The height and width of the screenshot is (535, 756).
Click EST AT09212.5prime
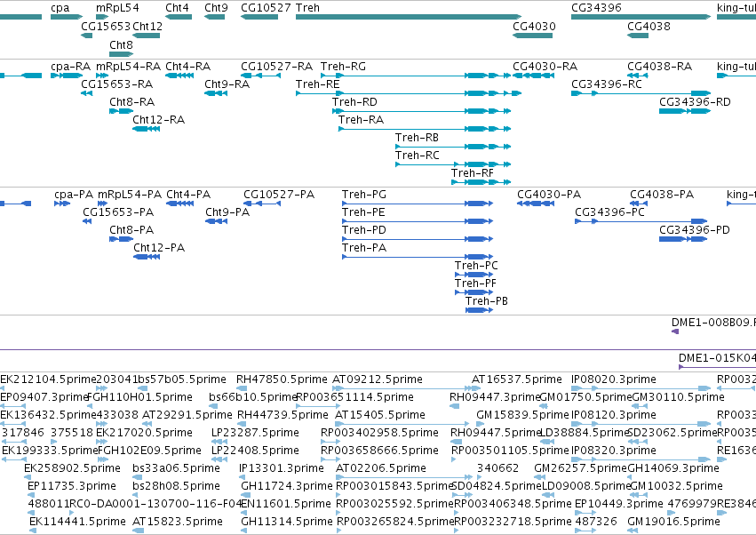pos(403,388)
